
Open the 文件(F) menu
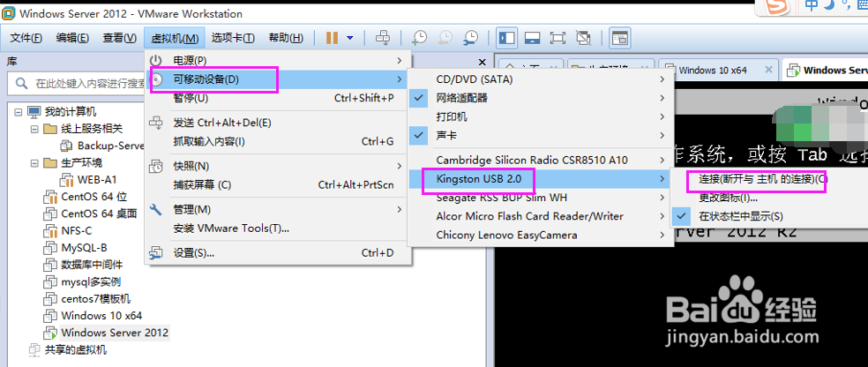26,38
